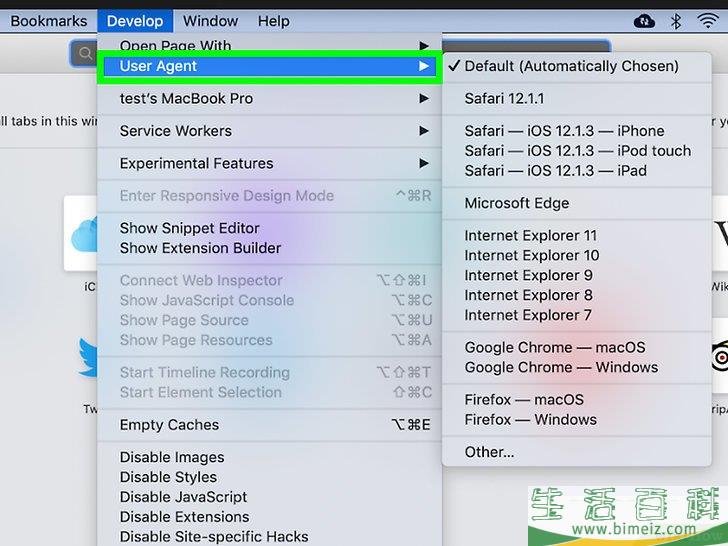Select Empty Caches
728x546 pixels.
coord(269,425)
